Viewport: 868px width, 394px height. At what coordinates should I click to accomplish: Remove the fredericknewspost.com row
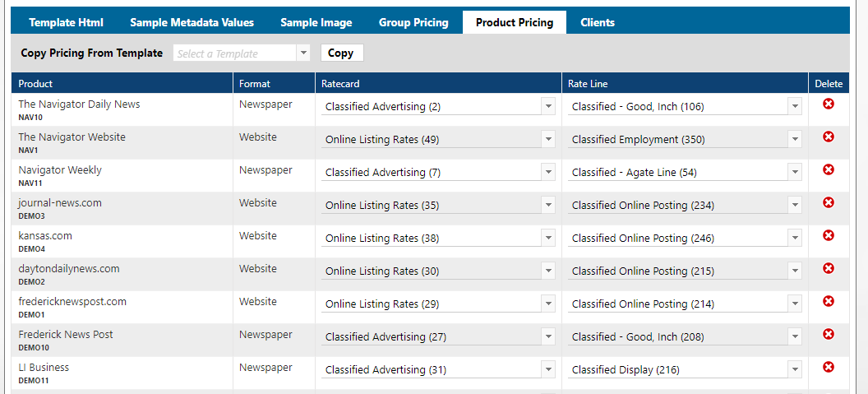click(829, 301)
